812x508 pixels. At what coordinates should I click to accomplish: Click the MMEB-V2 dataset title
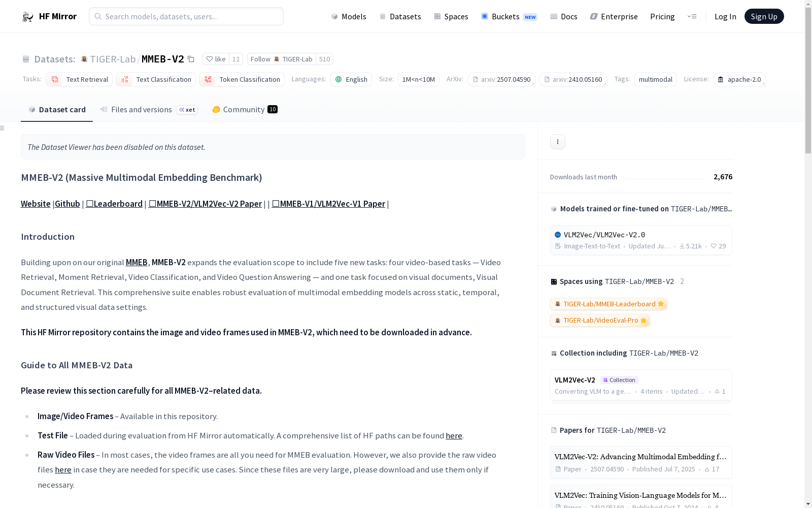(162, 59)
